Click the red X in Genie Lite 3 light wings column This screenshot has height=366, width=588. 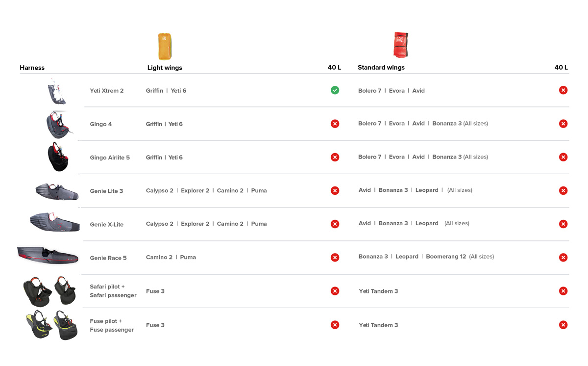[335, 190]
